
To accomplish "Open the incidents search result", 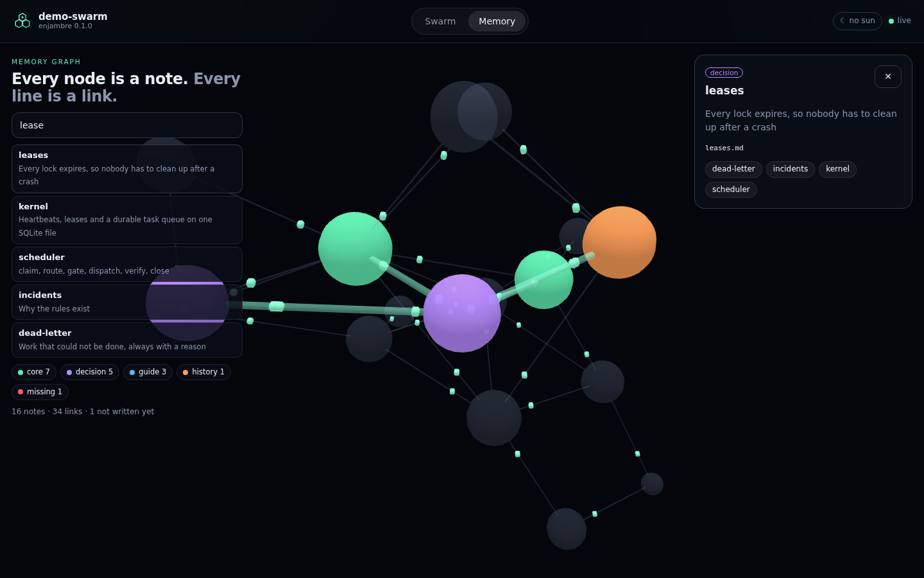I will coord(127,302).
